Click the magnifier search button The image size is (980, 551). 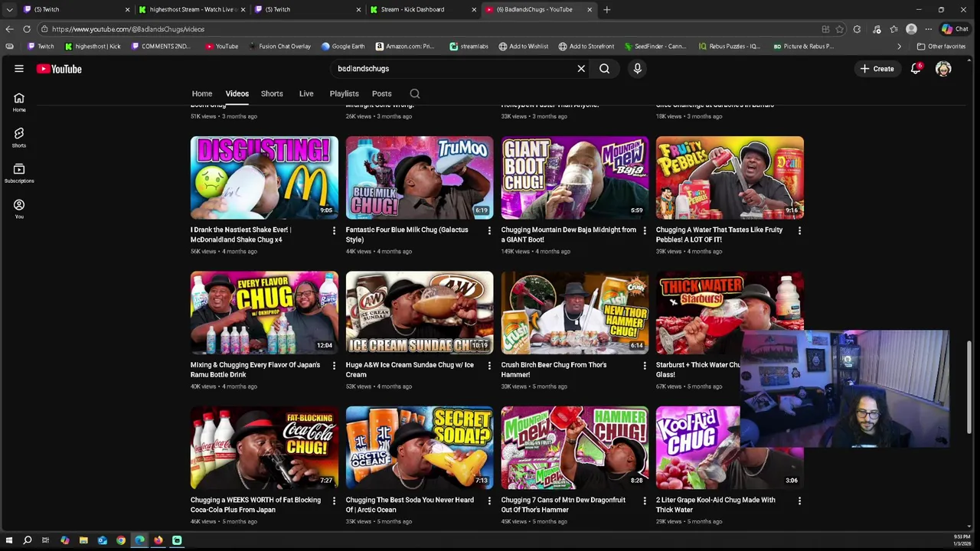tap(604, 69)
